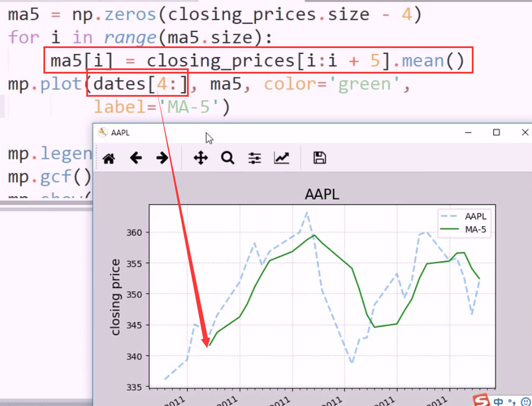Click Sogou input method S icon
The height and width of the screenshot is (406, 532).
pyautogui.click(x=481, y=400)
